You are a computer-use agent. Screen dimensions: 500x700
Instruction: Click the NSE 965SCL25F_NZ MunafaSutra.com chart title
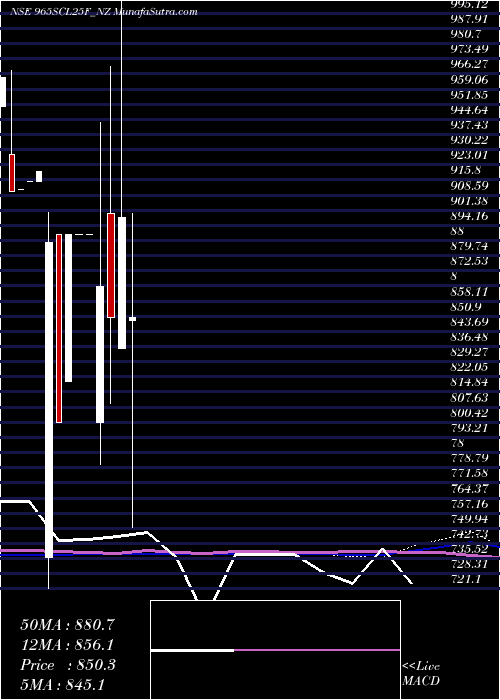coord(104,12)
